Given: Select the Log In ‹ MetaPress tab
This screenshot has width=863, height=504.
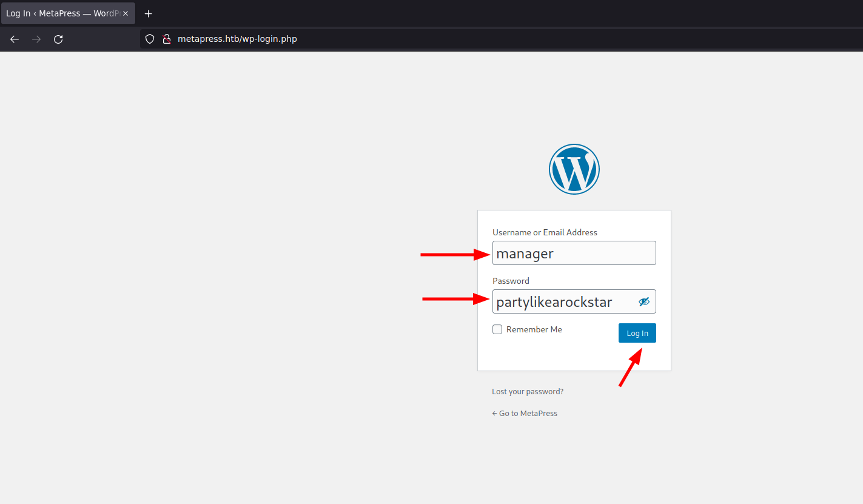Looking at the screenshot, I should [x=68, y=13].
